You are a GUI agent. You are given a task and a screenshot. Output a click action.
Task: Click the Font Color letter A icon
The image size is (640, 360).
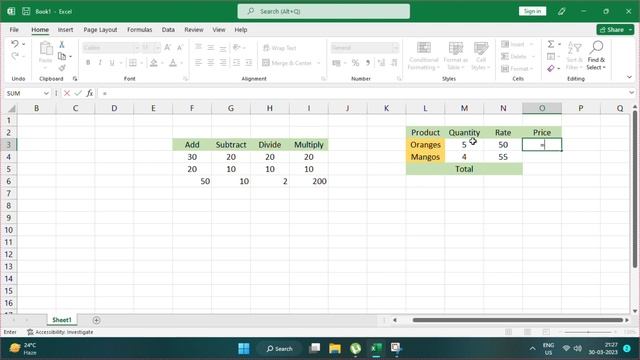173,63
